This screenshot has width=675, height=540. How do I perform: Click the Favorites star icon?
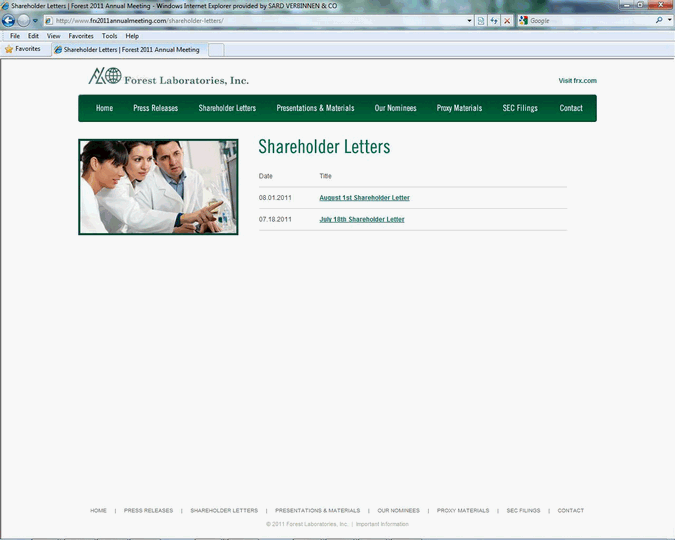(9, 48)
